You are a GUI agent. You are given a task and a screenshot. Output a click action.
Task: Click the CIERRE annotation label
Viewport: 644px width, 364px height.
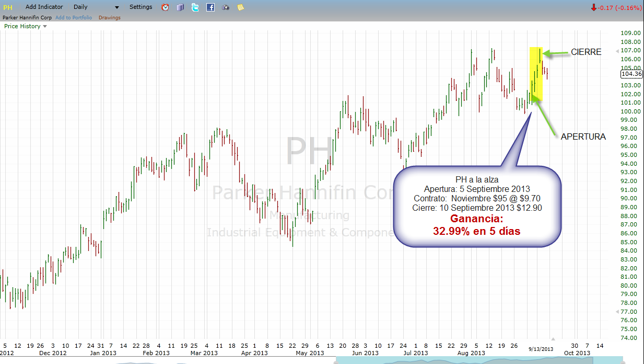pyautogui.click(x=586, y=52)
